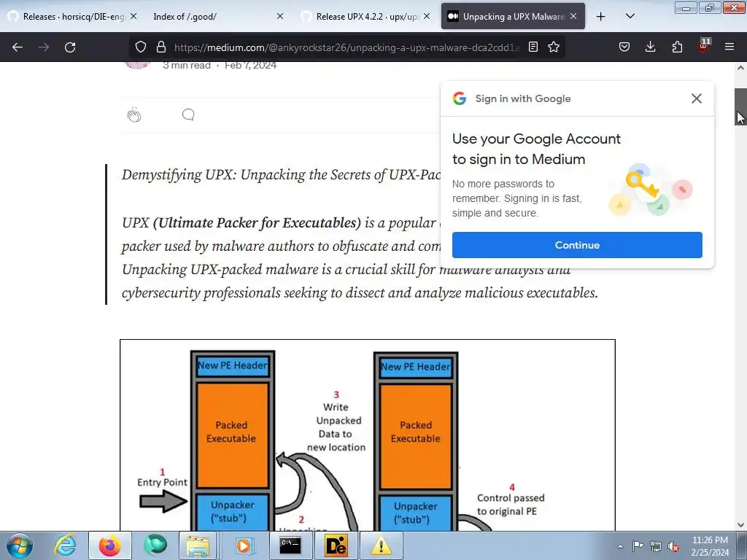Close the Releases horsicq/DIE-engine tab
The image size is (747, 560).
tap(133, 16)
